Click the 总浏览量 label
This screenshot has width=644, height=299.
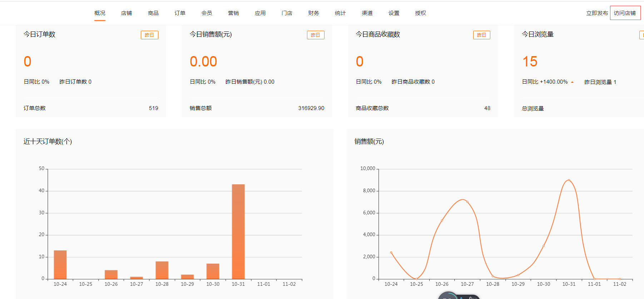[x=533, y=109]
